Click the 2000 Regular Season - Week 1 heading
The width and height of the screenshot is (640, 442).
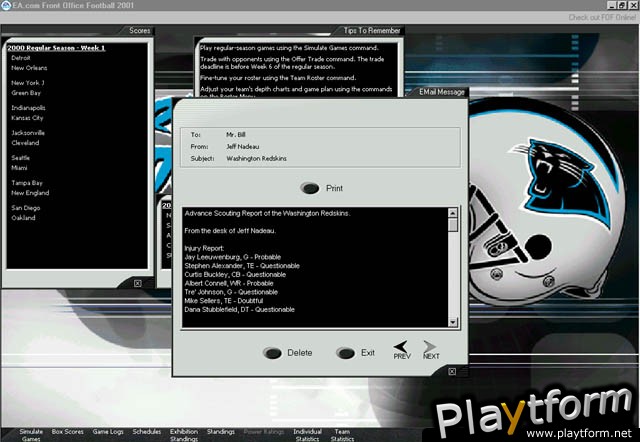[56, 48]
